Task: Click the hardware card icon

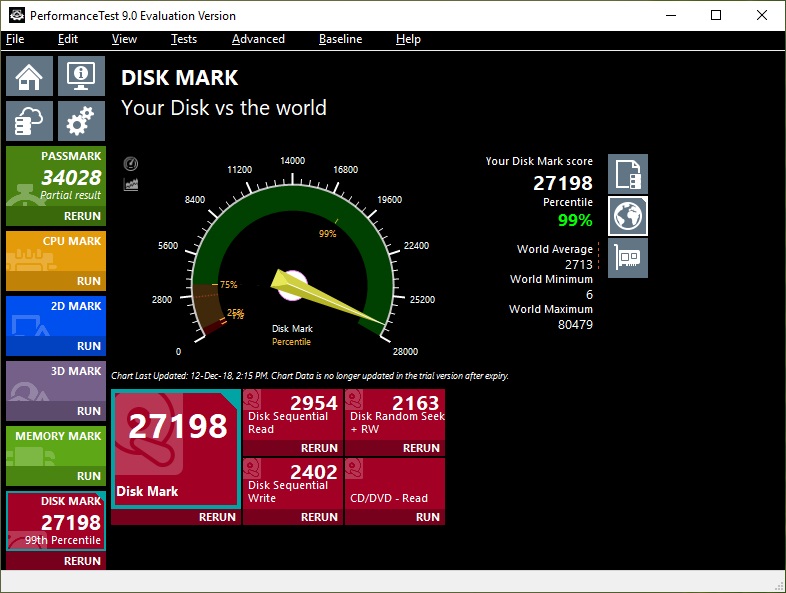Action: pyautogui.click(x=628, y=258)
